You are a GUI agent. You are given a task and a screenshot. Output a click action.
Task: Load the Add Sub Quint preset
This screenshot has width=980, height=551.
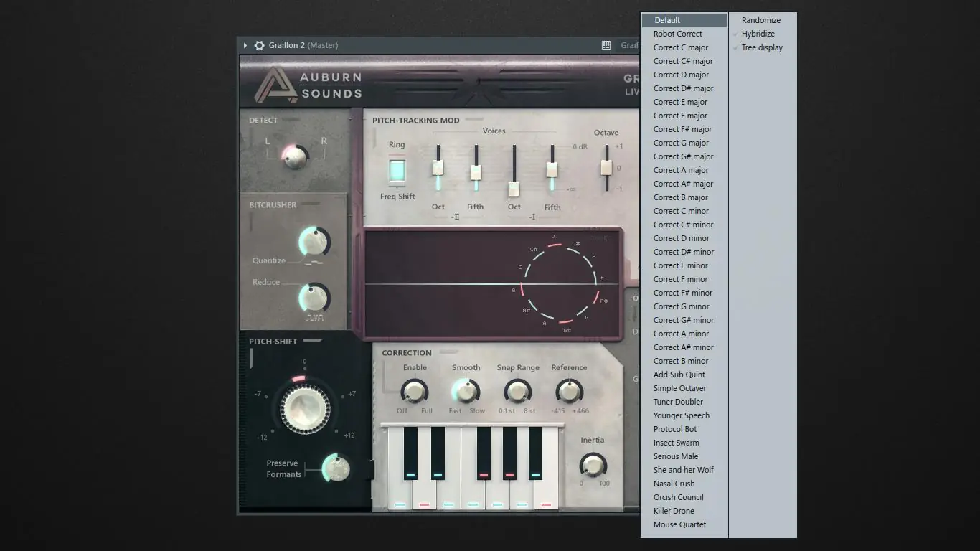tap(684, 375)
